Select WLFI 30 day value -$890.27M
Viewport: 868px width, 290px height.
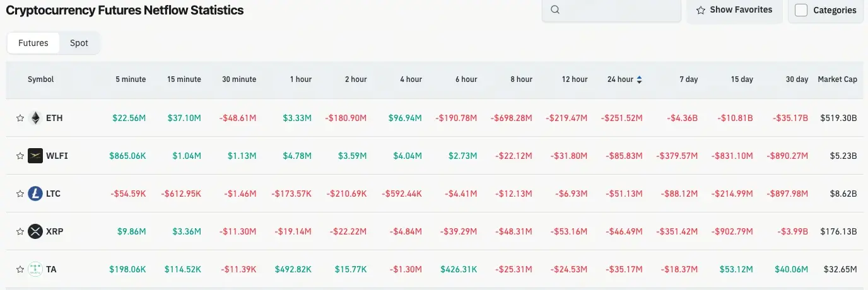point(788,156)
